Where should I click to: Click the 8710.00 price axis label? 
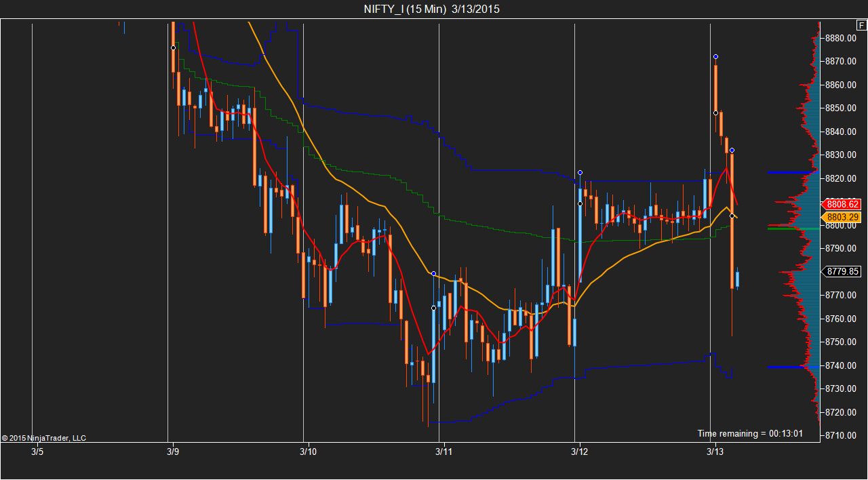[842, 435]
